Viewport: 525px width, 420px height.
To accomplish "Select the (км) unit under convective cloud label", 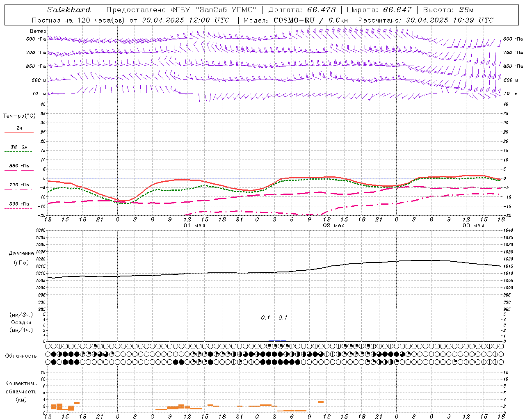I will tap(21, 399).
